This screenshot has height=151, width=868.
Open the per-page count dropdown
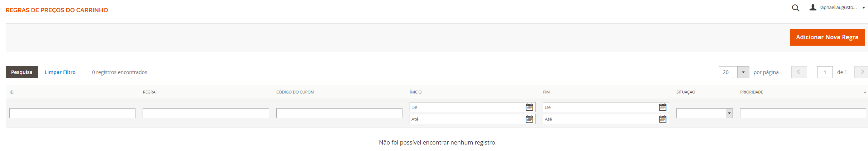(743, 72)
